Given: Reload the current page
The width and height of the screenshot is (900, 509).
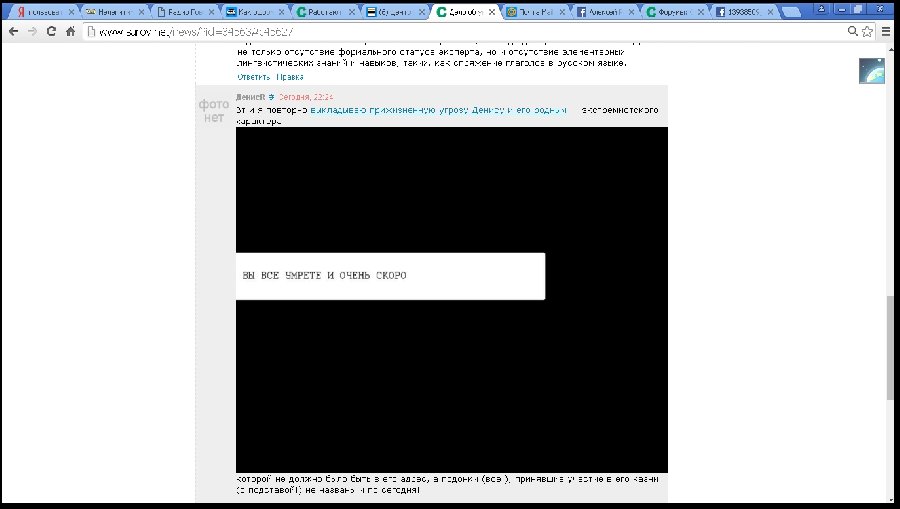Looking at the screenshot, I should click(52, 31).
